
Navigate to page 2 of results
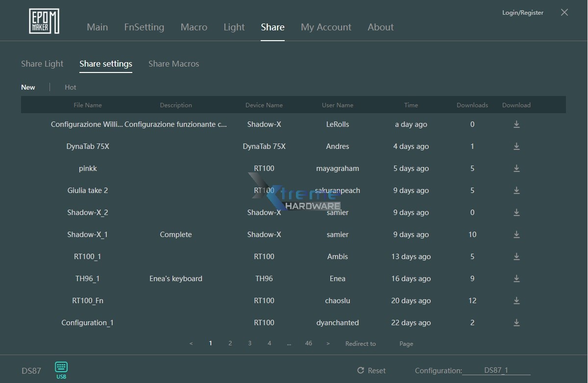pos(230,343)
